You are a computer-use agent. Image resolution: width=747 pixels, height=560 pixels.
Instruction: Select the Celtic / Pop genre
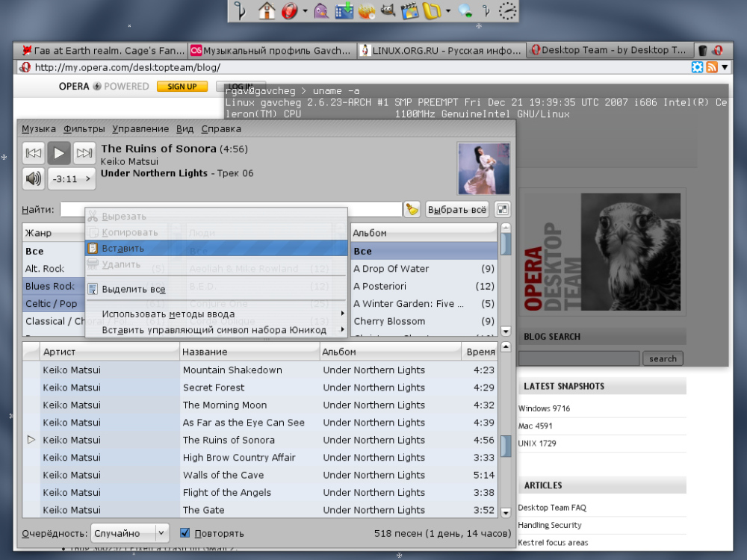pyautogui.click(x=54, y=304)
